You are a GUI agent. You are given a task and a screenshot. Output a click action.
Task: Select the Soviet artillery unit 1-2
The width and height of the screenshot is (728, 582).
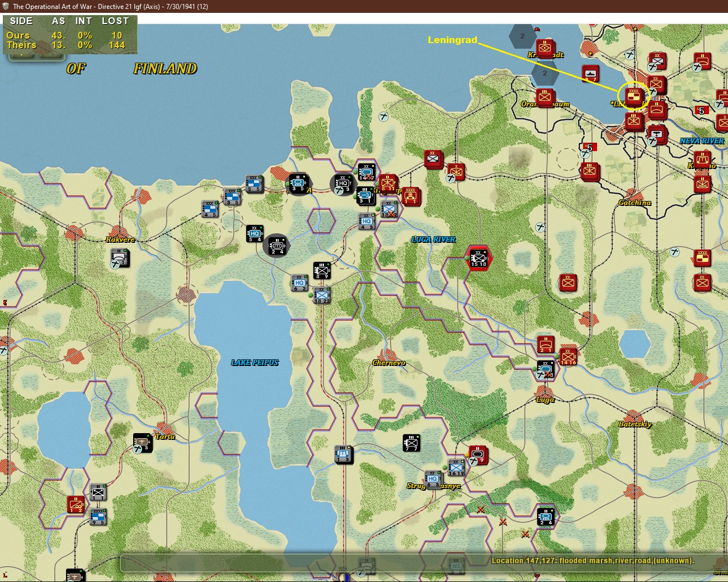tap(76, 504)
